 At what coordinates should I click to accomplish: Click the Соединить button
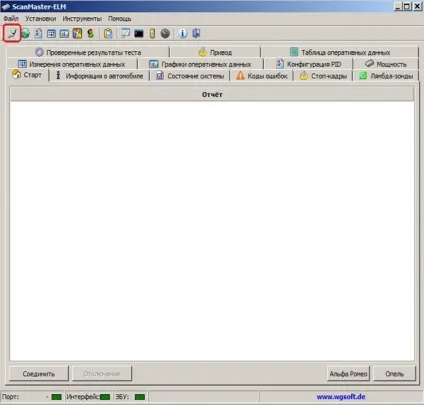tap(39, 374)
